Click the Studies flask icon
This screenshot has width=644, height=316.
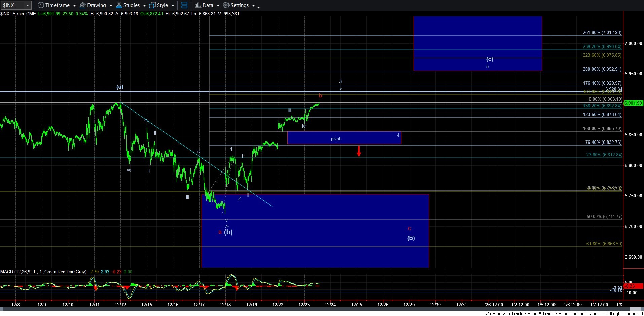point(119,5)
